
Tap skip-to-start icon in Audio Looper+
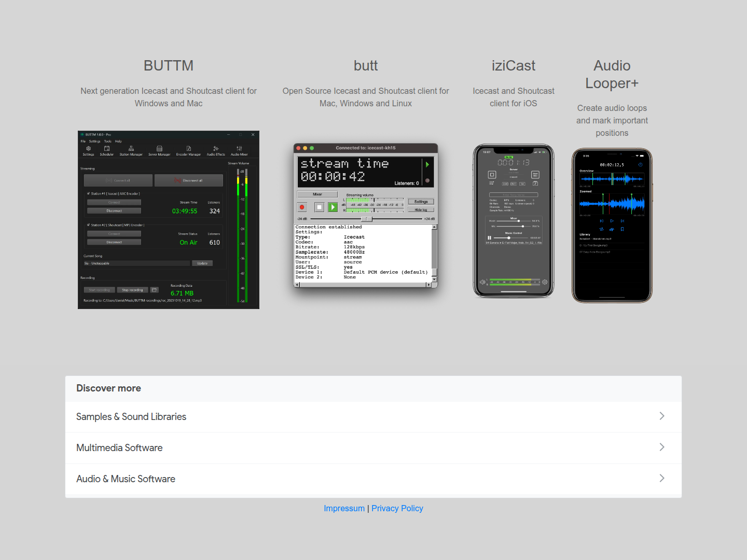pos(602,221)
